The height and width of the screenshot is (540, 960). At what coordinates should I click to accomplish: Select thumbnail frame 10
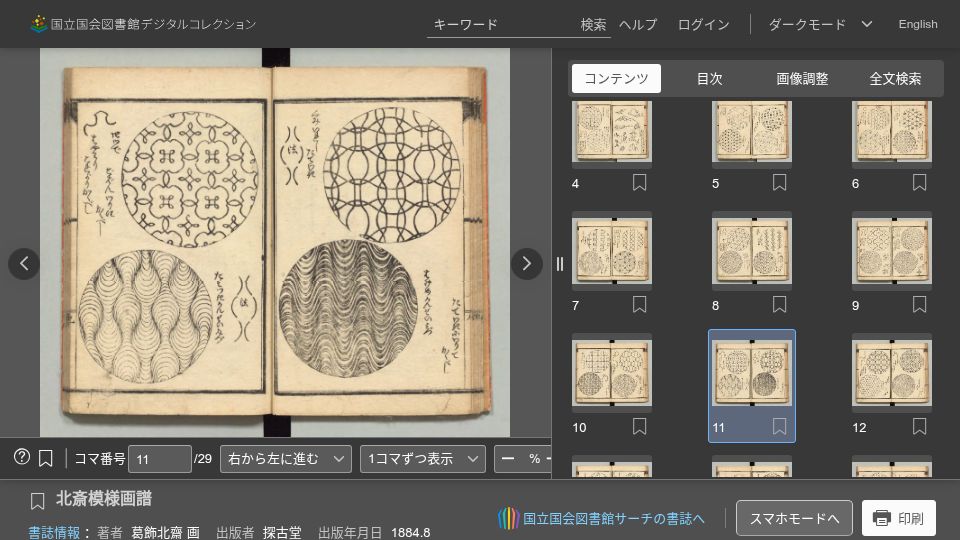[x=612, y=372]
